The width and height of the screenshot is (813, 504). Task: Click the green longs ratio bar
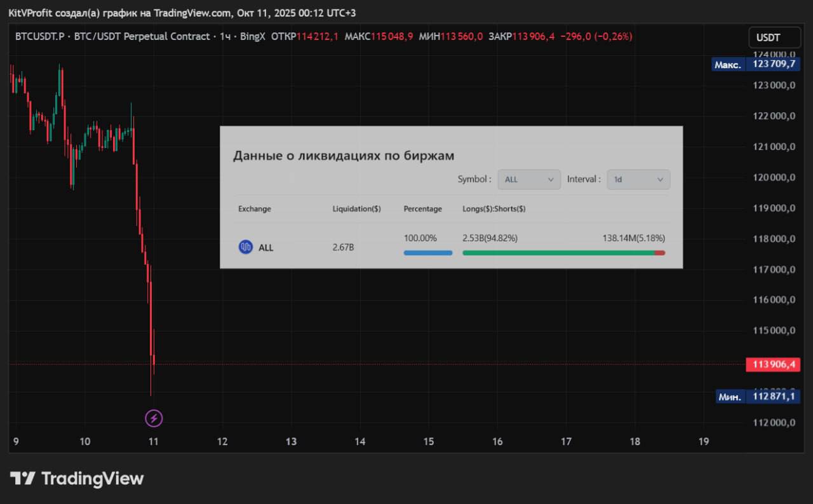pyautogui.click(x=558, y=253)
